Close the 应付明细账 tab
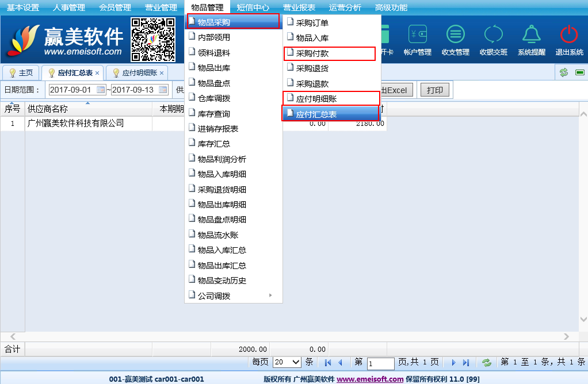The image size is (588, 384). [162, 73]
